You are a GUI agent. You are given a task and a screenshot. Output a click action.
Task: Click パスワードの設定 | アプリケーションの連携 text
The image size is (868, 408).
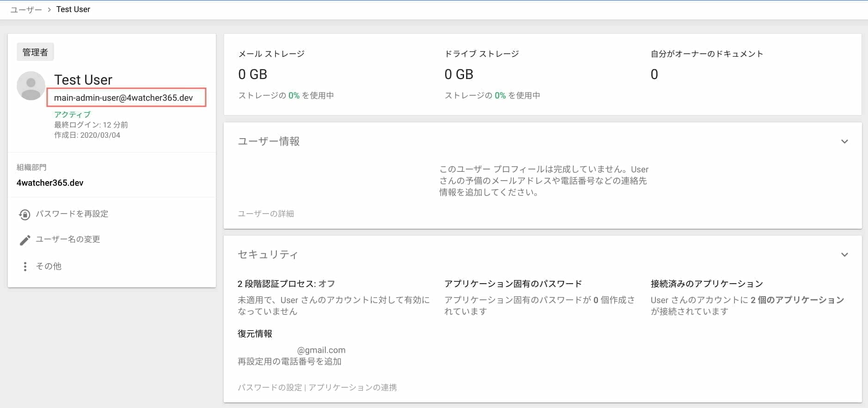pos(317,387)
